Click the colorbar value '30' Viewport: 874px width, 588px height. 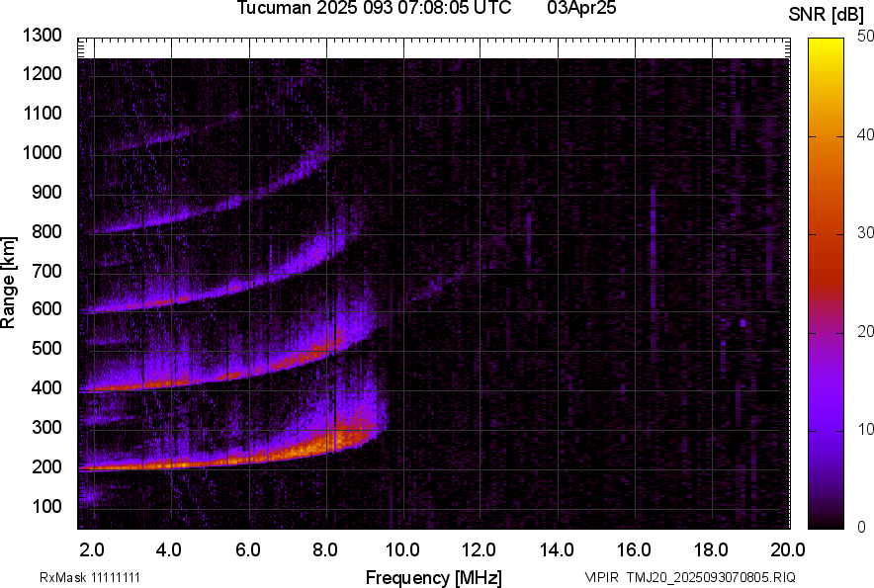[x=866, y=232]
